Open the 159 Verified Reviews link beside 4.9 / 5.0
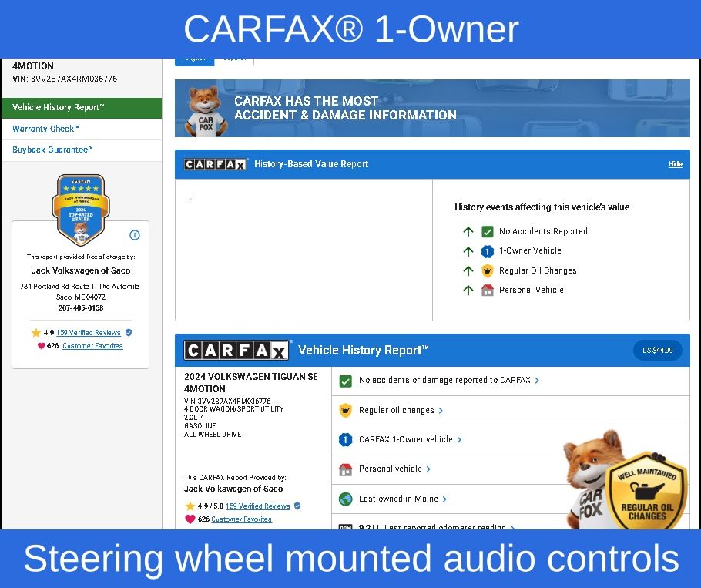This screenshot has width=701, height=588. (258, 506)
